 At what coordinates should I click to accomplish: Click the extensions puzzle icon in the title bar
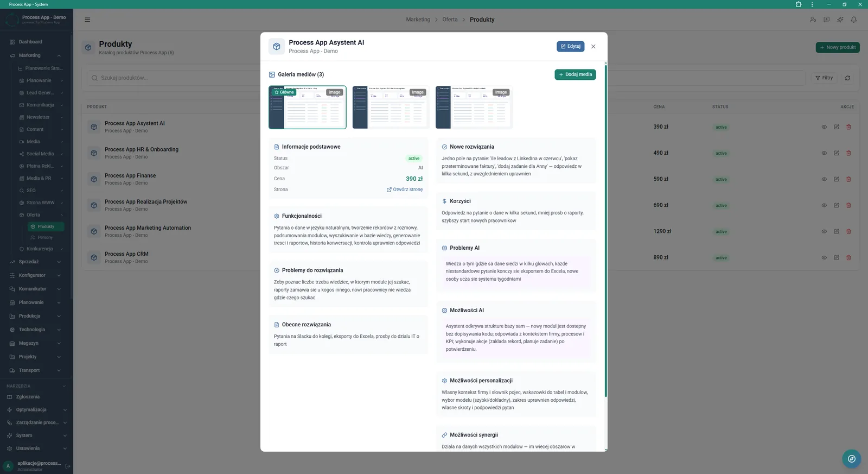pos(799,4)
